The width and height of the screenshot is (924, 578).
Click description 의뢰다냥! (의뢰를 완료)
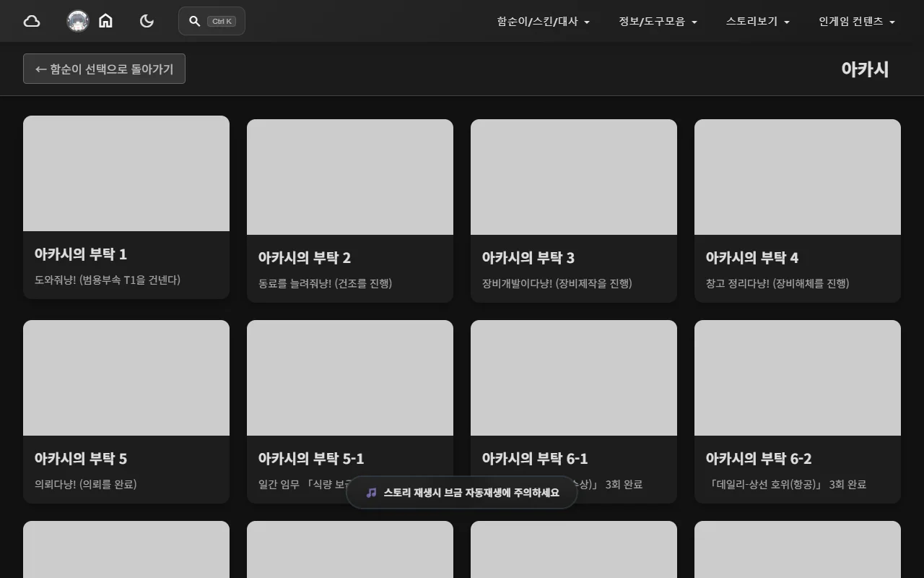coord(85,484)
